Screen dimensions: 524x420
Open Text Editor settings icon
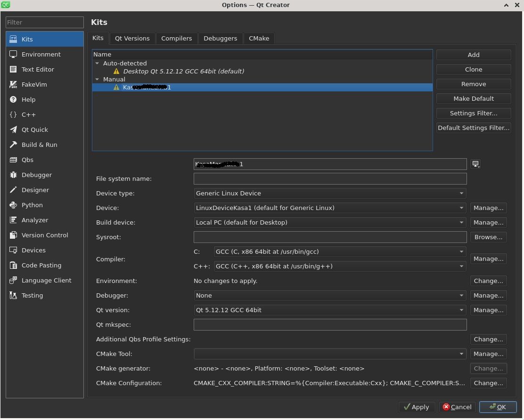(13, 69)
